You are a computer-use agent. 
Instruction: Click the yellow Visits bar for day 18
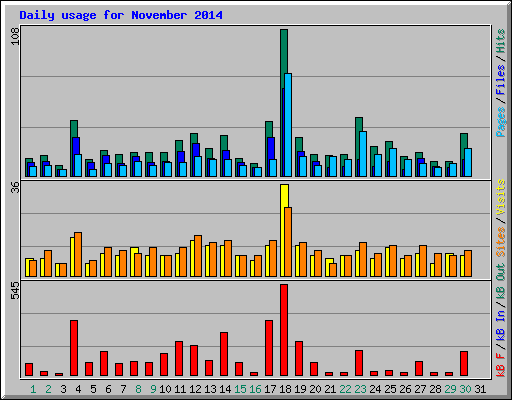(284, 196)
